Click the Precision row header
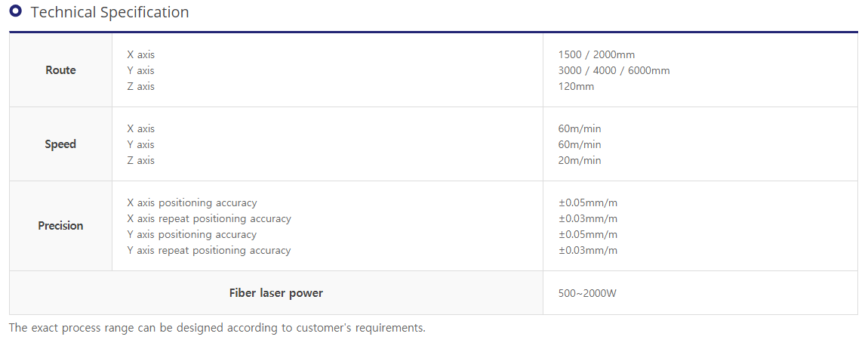 [61, 225]
